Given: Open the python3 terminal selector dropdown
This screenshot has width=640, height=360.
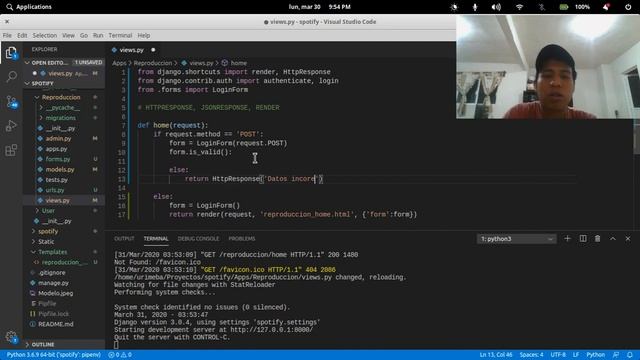Looking at the screenshot, I should pos(516,239).
